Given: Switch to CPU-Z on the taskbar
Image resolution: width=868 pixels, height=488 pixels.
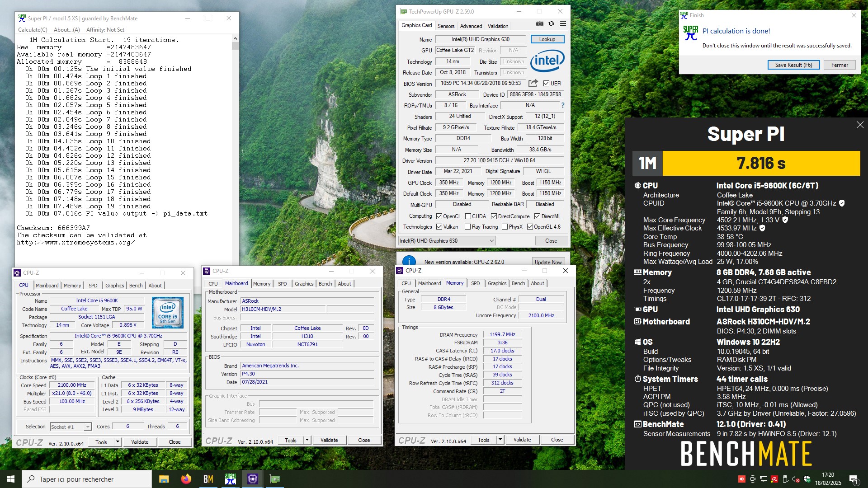Looking at the screenshot, I should tap(252, 479).
